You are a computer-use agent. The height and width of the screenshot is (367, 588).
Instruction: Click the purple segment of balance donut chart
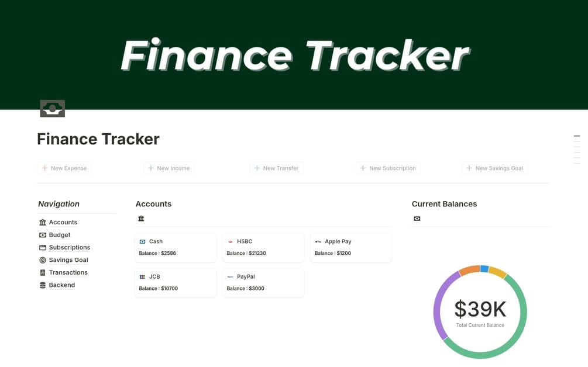click(x=439, y=304)
